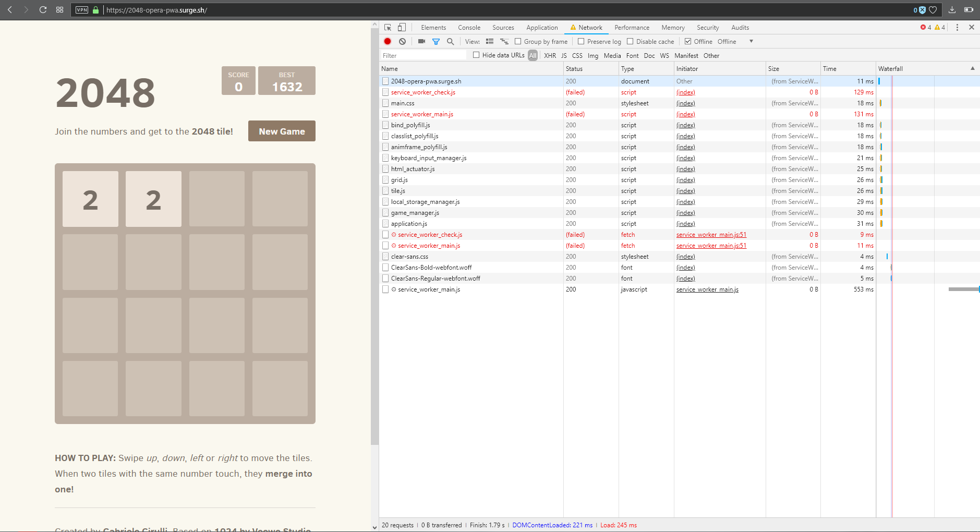Toggle the network filter funnel icon
Screen dimensions: 980x532
click(436, 42)
